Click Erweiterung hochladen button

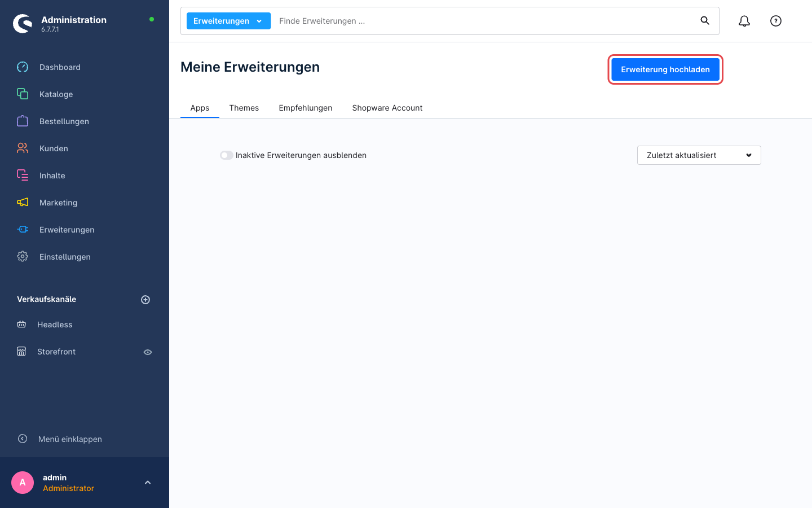click(x=665, y=69)
